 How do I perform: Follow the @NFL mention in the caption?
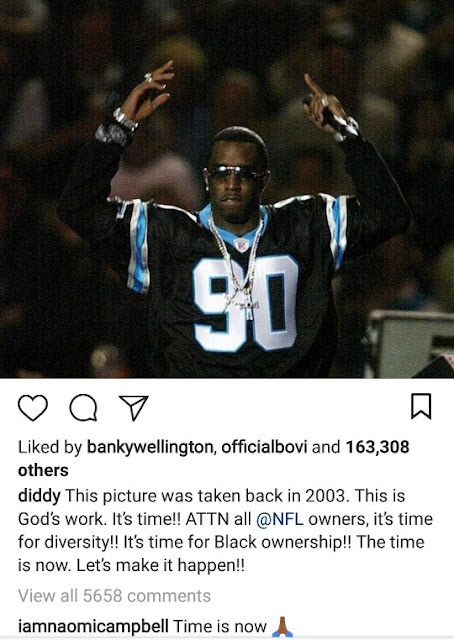(280, 519)
